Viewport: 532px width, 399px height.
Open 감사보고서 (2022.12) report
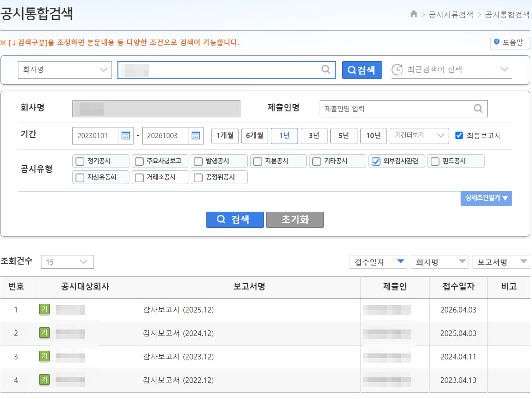tap(178, 380)
